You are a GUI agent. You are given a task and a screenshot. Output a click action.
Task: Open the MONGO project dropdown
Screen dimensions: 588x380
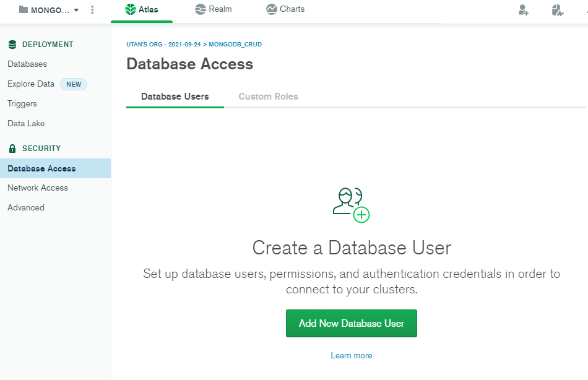pyautogui.click(x=49, y=10)
